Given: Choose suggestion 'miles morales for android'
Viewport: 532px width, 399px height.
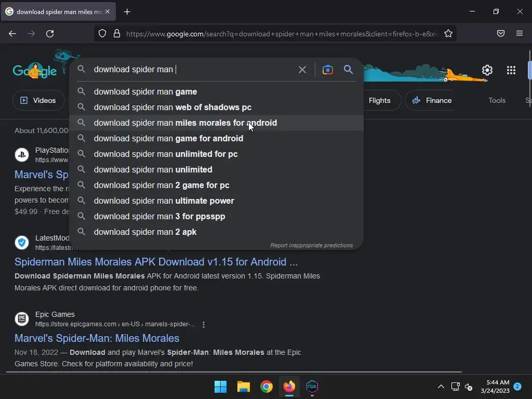Looking at the screenshot, I should [x=217, y=123].
